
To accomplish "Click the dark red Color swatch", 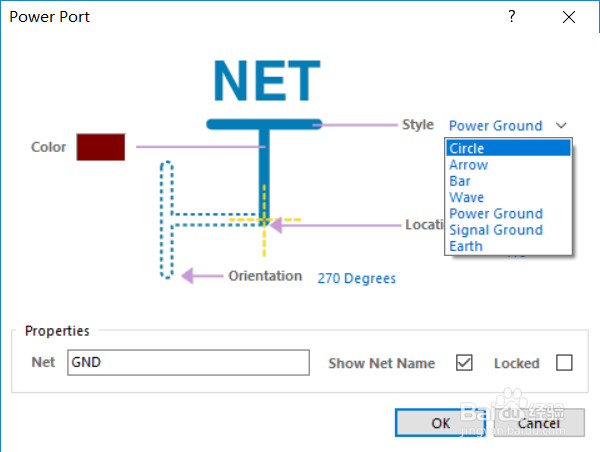I will tap(101, 147).
